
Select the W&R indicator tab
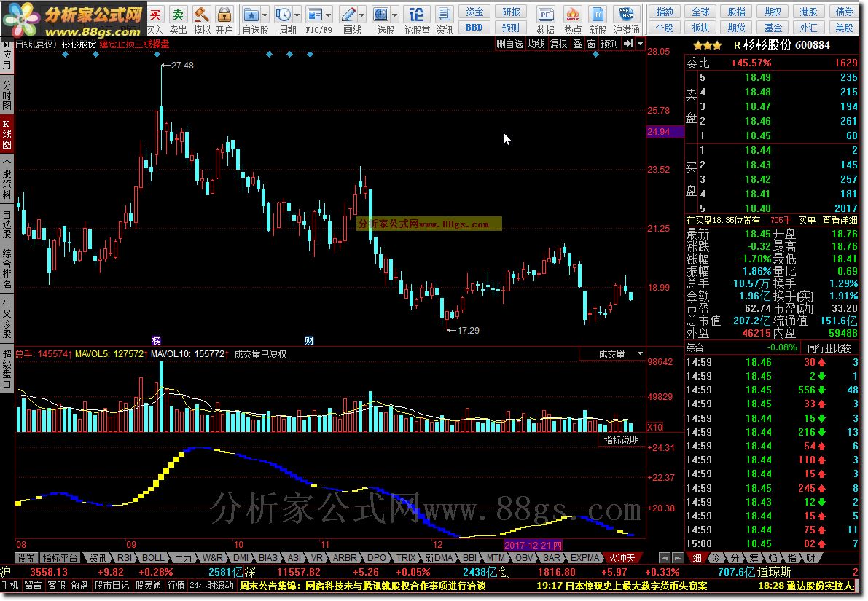click(x=213, y=559)
